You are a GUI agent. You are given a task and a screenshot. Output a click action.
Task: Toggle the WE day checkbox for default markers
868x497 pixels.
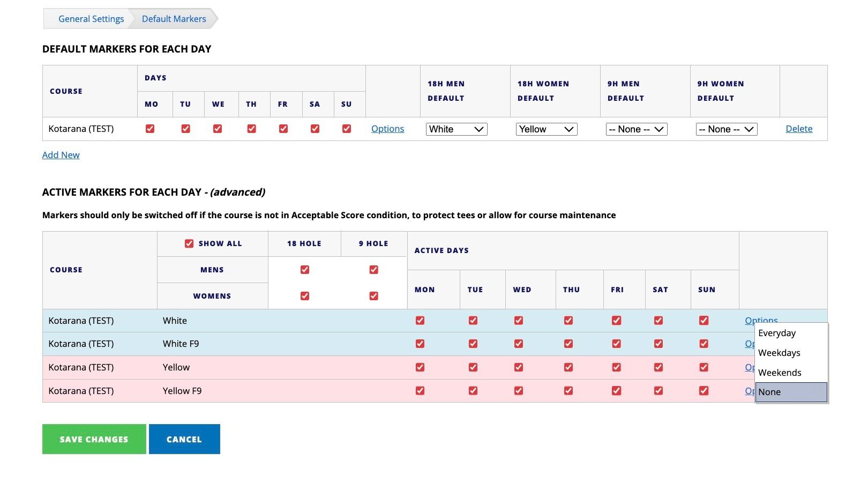218,129
